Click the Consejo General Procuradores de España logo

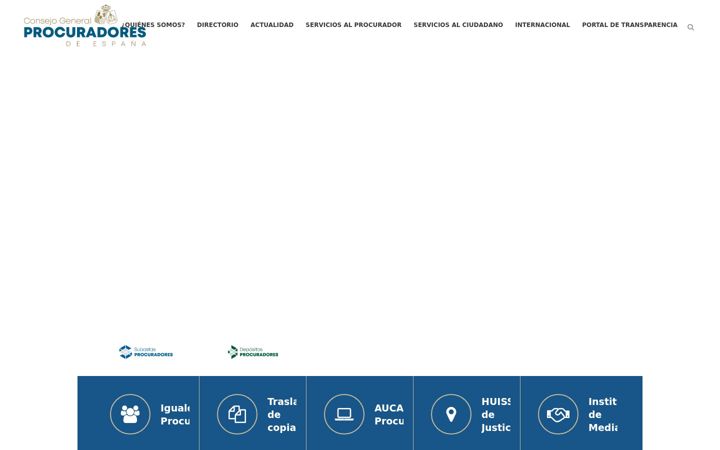(85, 26)
